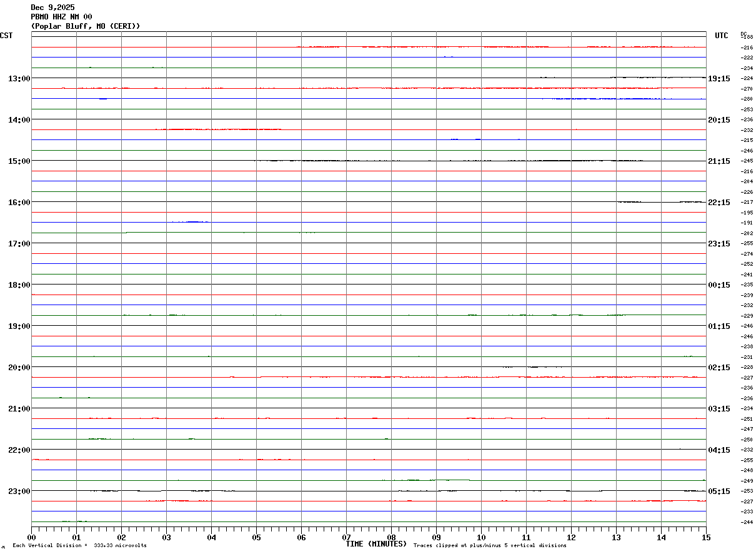Select the DC offset value '-244'
The height and width of the screenshot is (554, 756).
(747, 522)
